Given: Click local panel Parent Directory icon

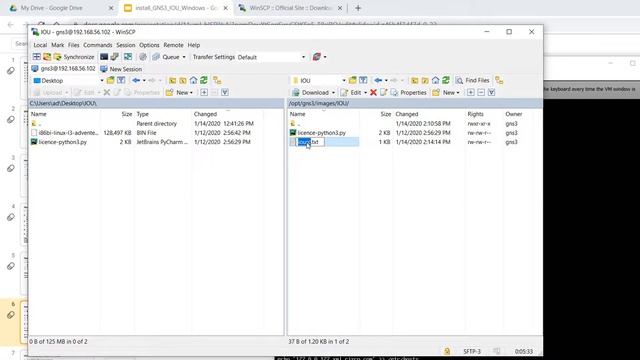Looking at the screenshot, I should coord(172,80).
